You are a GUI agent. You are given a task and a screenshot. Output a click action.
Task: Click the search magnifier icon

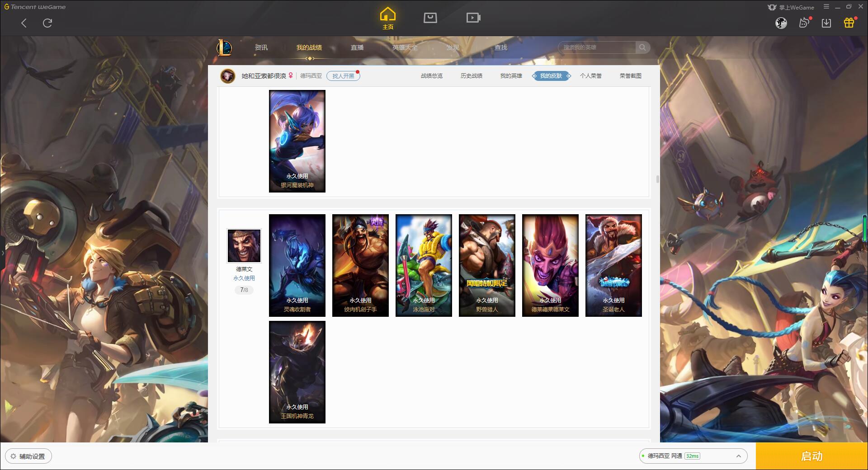pyautogui.click(x=642, y=47)
